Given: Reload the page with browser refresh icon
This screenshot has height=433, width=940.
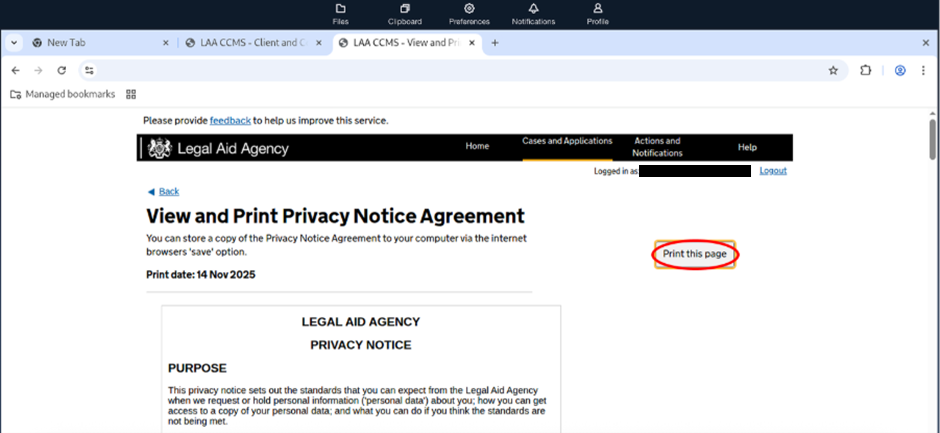Looking at the screenshot, I should click(x=61, y=71).
